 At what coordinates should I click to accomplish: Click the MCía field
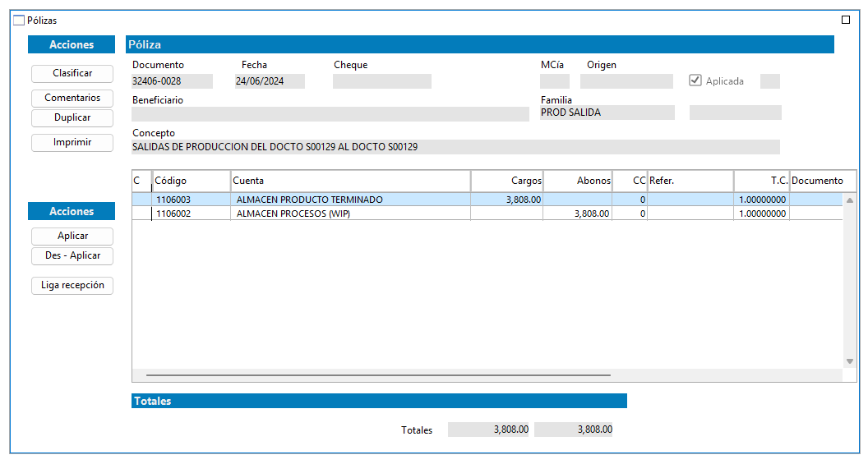pos(555,81)
